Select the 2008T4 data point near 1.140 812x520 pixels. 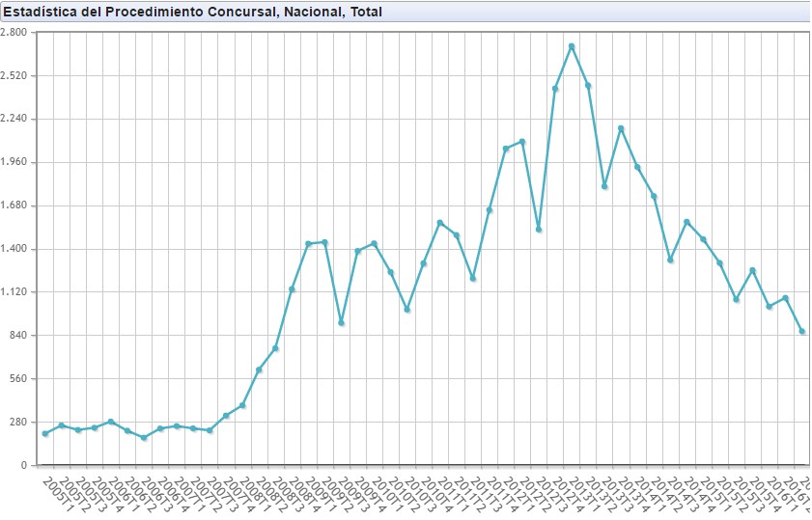pos(292,289)
